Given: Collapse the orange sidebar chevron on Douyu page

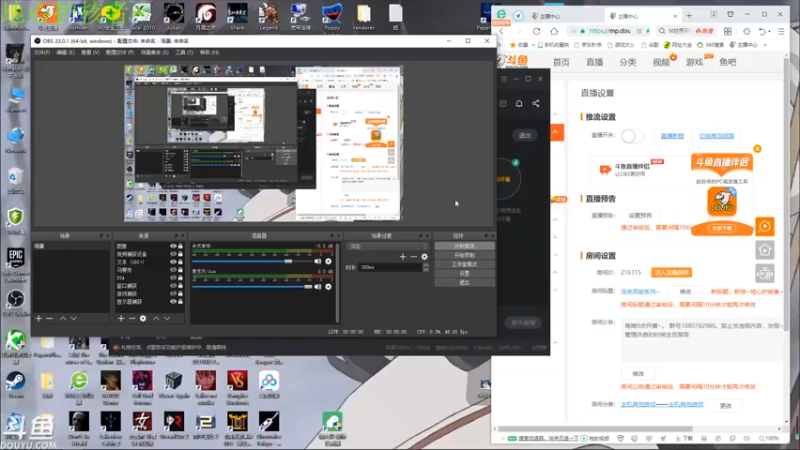Looking at the screenshot, I should (556, 132).
